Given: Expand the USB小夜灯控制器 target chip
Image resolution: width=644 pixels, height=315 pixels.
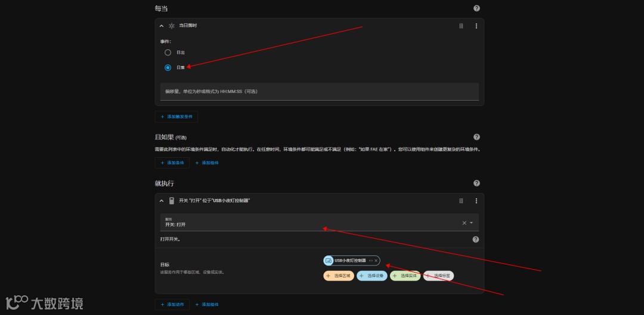Looking at the screenshot, I should tap(370, 260).
